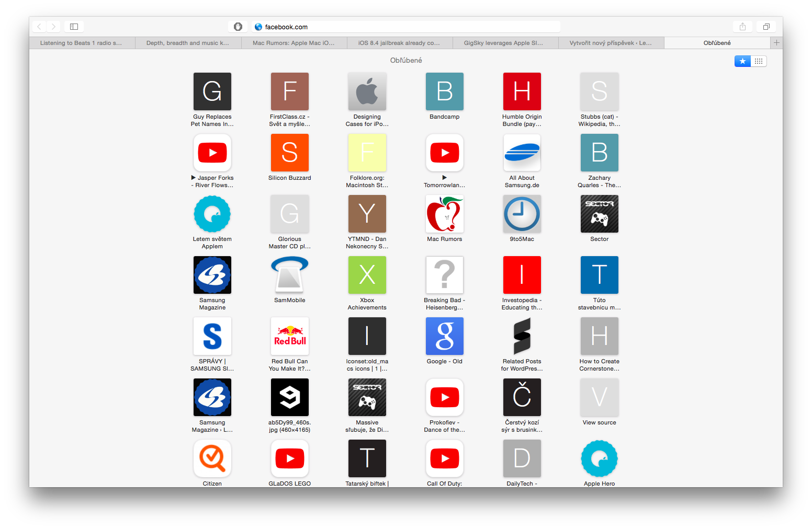Open Red Bull Can You Make It favorite
The image size is (812, 529).
point(290,336)
